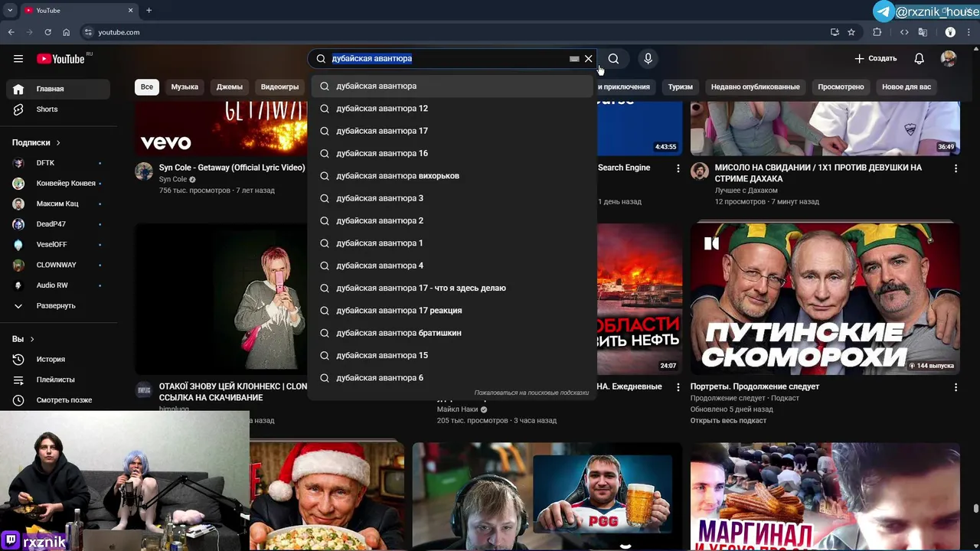Open the on-screen keyboard icon in search box
980x551 pixels.
[574, 59]
